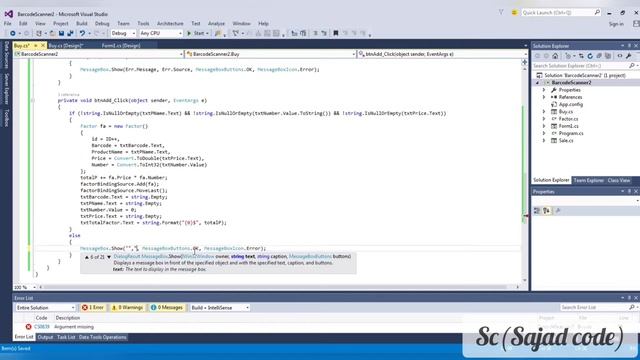Collapse the BarcodeScanner2 project node
The width and height of the screenshot is (640, 360).
pos(538,83)
